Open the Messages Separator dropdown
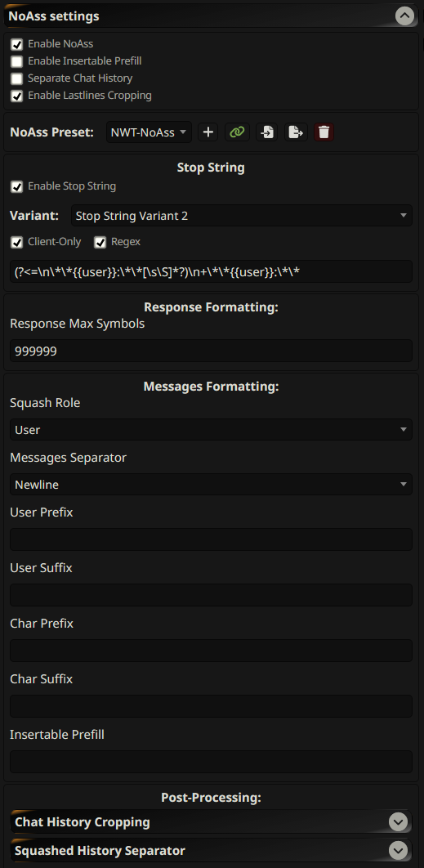Viewport: 424px width, 868px height. click(x=211, y=485)
